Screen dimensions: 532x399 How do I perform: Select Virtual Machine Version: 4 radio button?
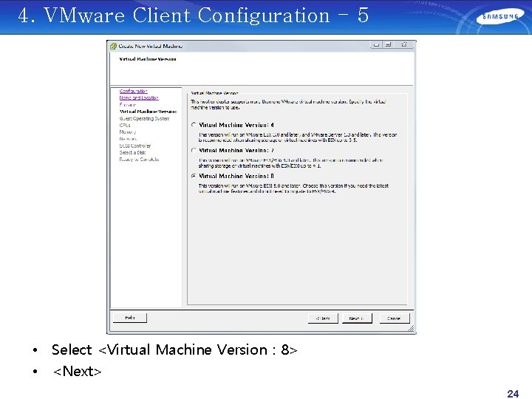coord(194,125)
